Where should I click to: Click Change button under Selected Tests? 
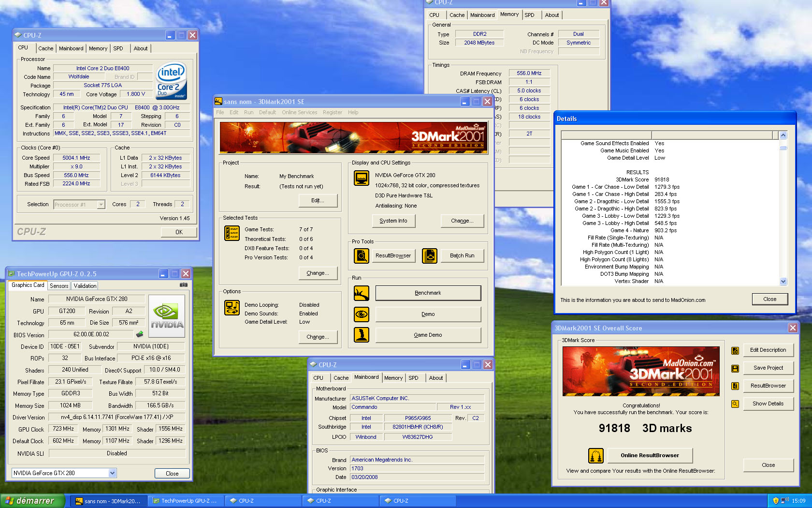tap(318, 273)
